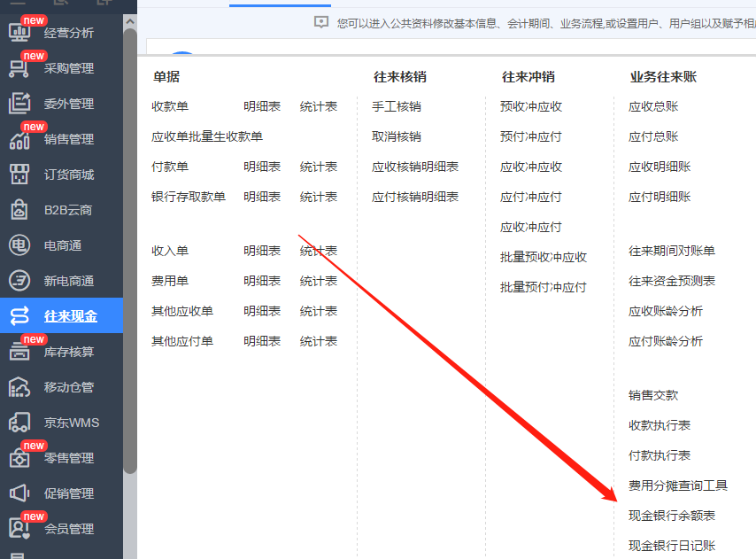Image resolution: width=756 pixels, height=559 pixels.
Task: Open 应付核销明细表
Action: pyautogui.click(x=415, y=197)
